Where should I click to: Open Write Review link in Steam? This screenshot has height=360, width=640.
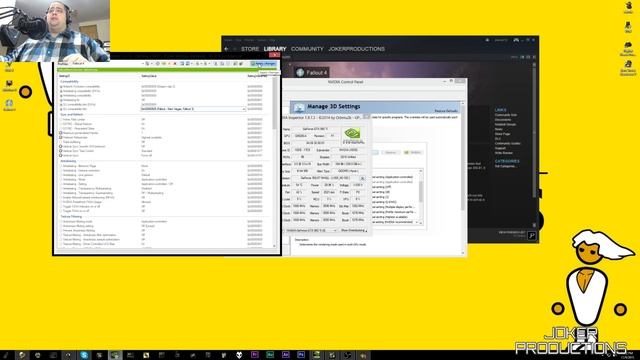(x=504, y=153)
